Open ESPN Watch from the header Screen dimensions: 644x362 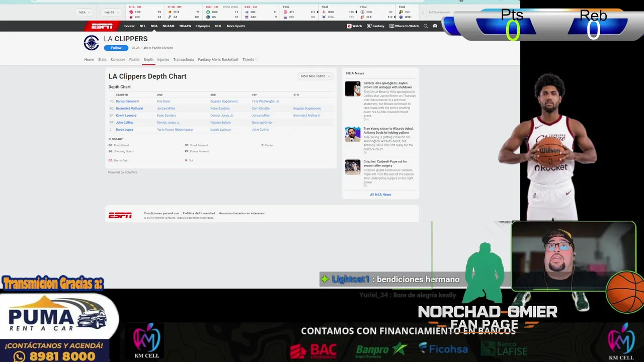(354, 26)
